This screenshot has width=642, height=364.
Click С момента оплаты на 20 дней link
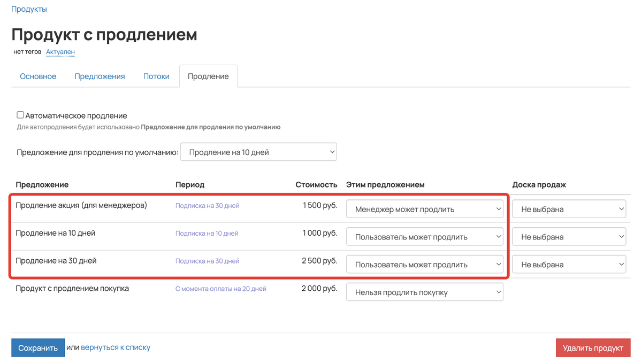pos(221,289)
